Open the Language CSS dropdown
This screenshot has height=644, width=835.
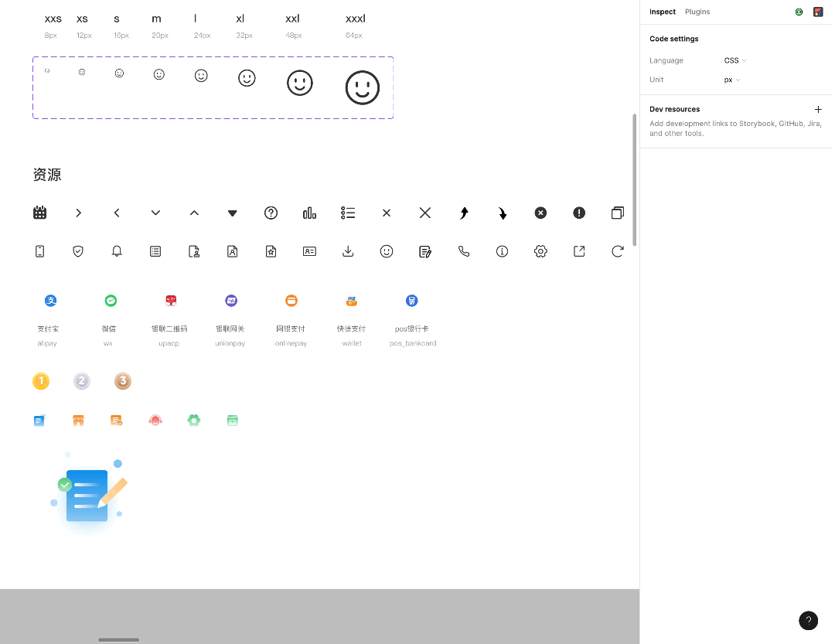coord(735,60)
